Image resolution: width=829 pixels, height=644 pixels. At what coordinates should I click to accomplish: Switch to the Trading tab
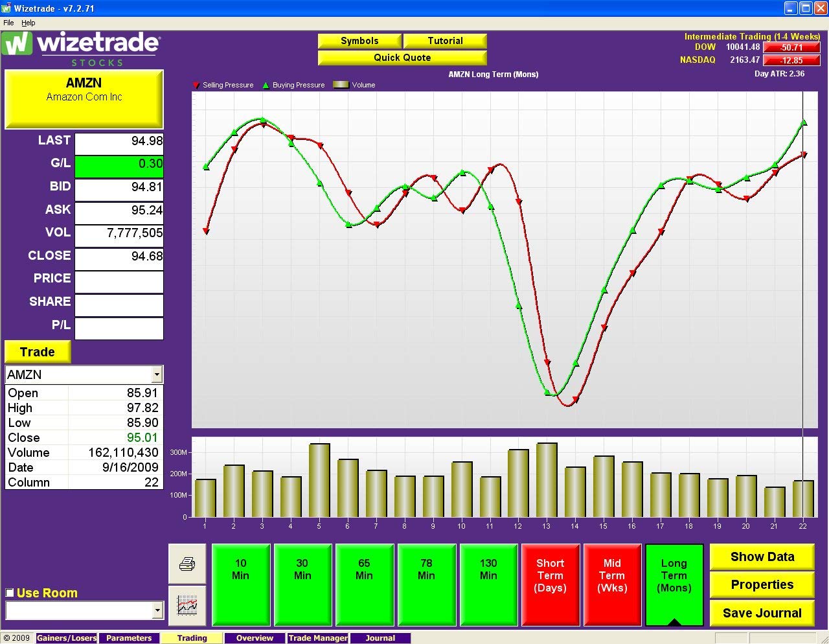pos(192,638)
